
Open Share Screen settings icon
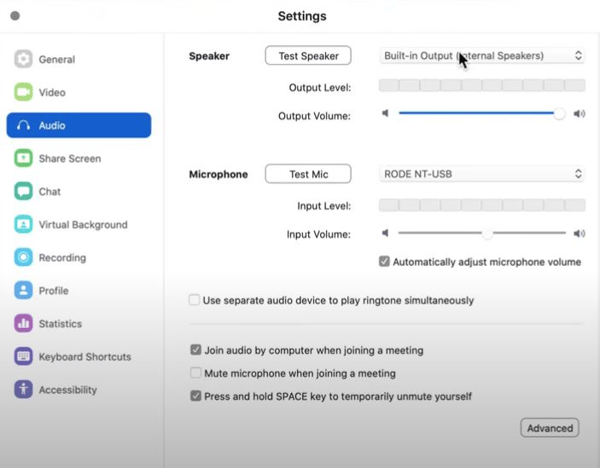[23, 159]
